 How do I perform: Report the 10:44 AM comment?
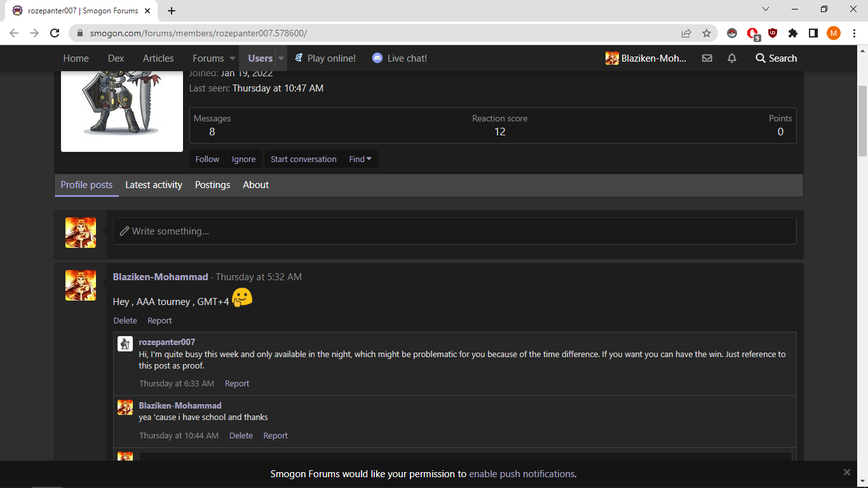[x=276, y=436]
